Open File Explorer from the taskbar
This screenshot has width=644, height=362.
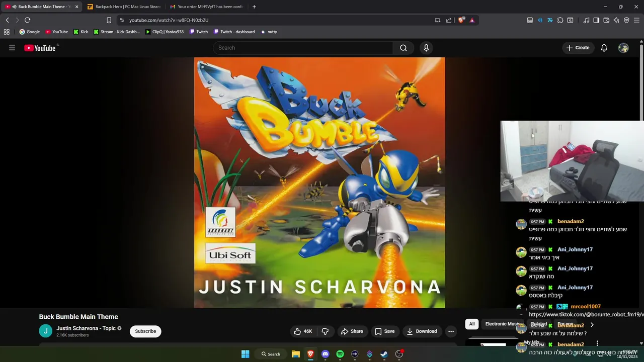click(x=296, y=354)
